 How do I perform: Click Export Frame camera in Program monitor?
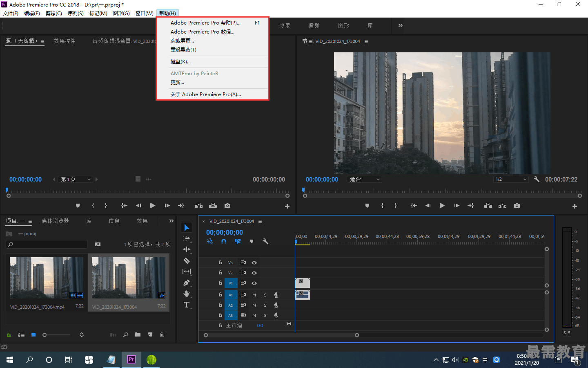click(x=517, y=206)
